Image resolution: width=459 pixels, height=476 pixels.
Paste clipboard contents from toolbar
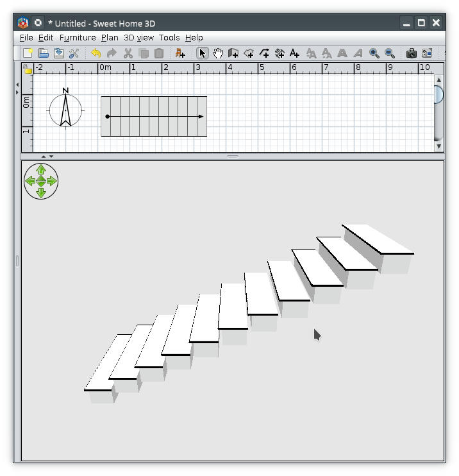pos(159,53)
